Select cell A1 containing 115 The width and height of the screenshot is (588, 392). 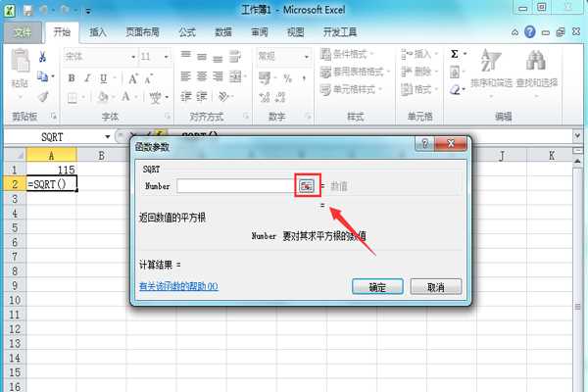pos(51,170)
